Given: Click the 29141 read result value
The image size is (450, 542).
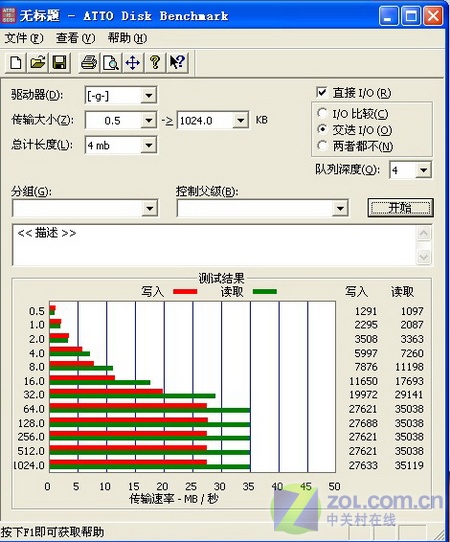Looking at the screenshot, I should point(409,395).
